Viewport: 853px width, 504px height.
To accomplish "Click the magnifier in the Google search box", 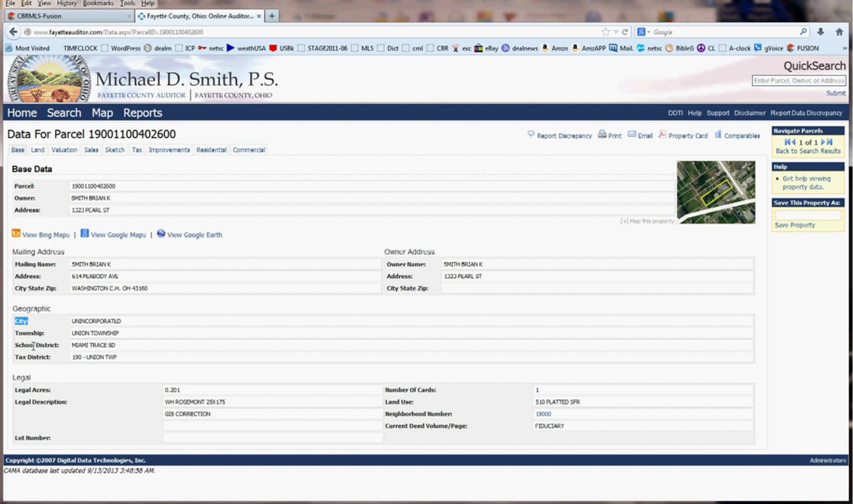I will click(803, 32).
